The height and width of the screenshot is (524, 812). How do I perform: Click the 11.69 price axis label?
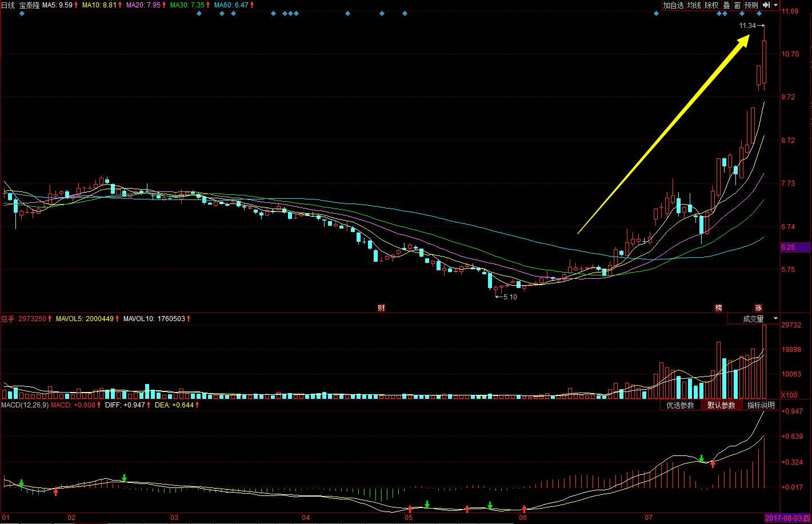point(791,11)
